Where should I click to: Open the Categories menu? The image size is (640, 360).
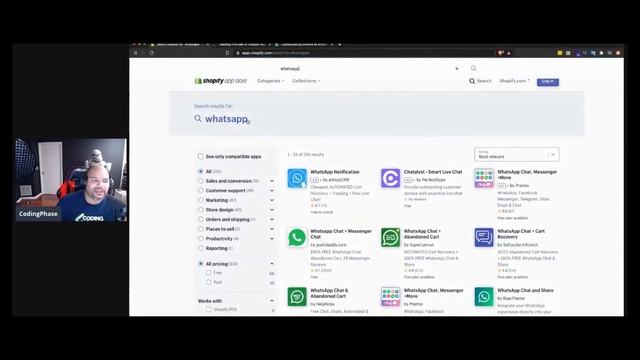coord(271,81)
